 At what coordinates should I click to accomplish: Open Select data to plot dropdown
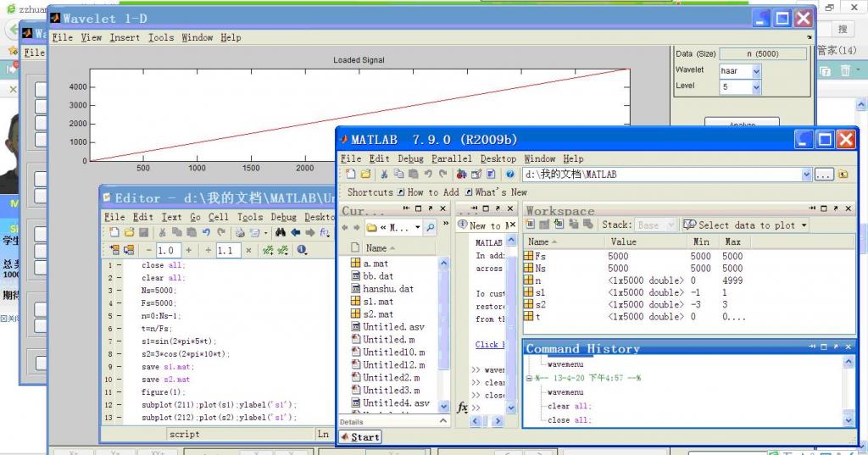(x=804, y=225)
